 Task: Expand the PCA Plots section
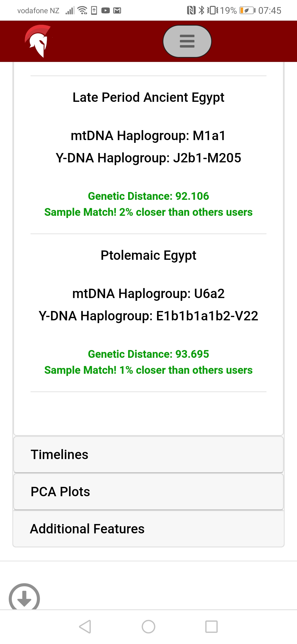[148, 492]
